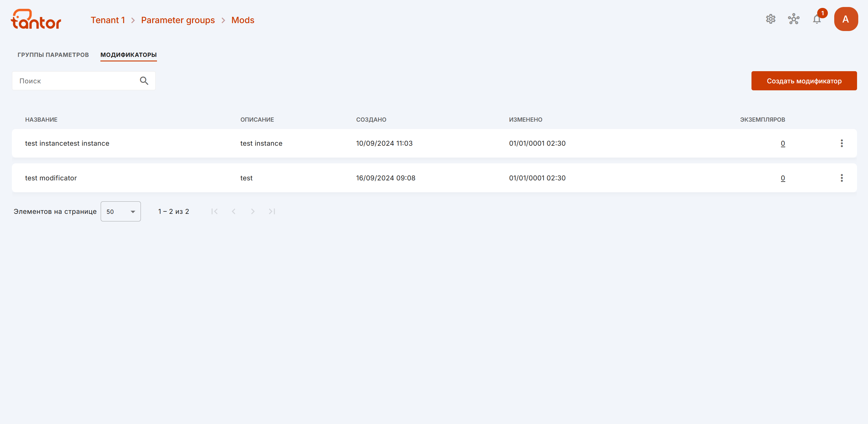Sort by Изменено column header
868x424 pixels.
526,120
